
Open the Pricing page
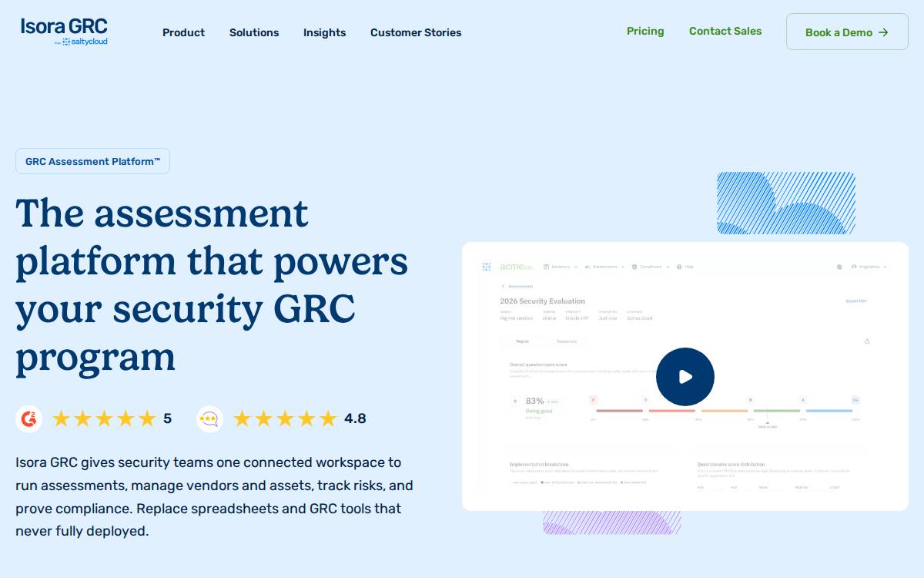tap(645, 31)
